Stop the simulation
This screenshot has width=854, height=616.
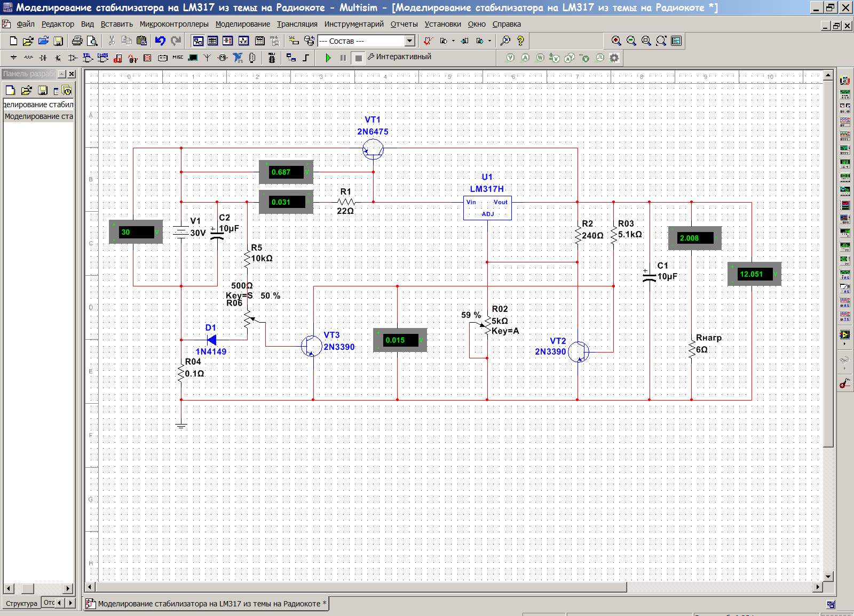pos(359,58)
